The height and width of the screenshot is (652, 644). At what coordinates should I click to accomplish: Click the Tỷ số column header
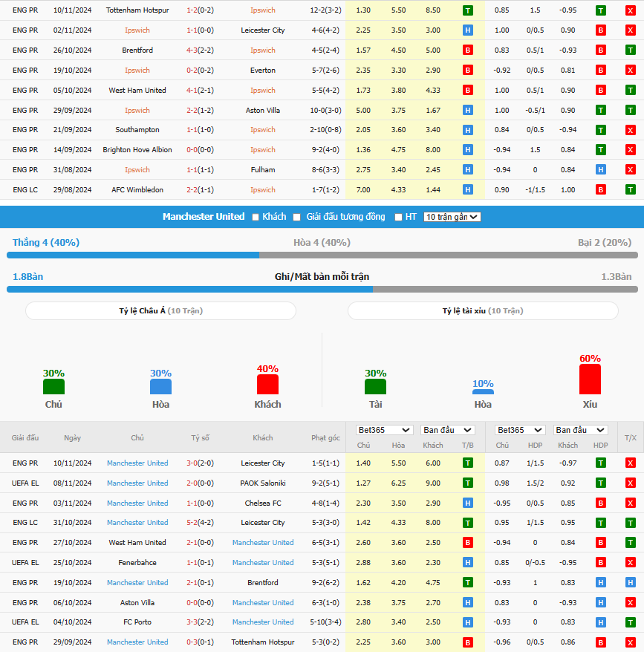200,437
